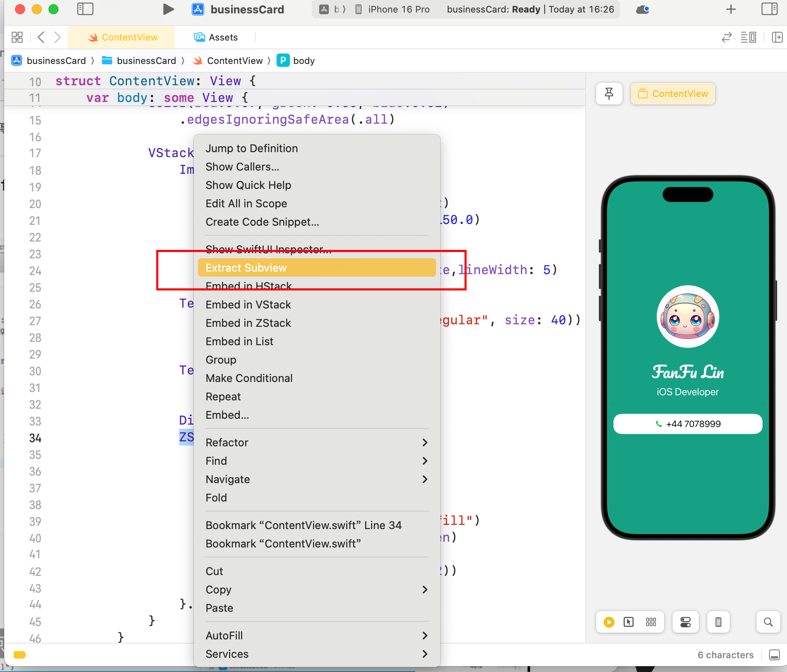This screenshot has width=787, height=672.
Task: Choose Extract Subview
Action: pos(317,268)
